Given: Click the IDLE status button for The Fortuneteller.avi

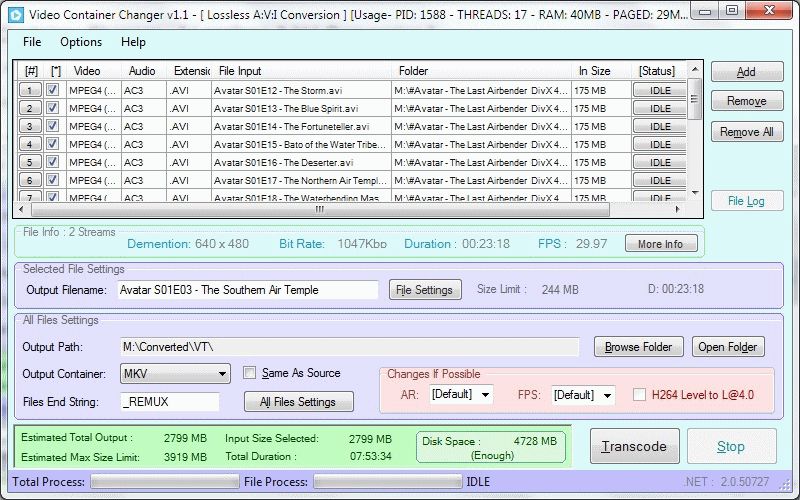Looking at the screenshot, I should coord(660,126).
